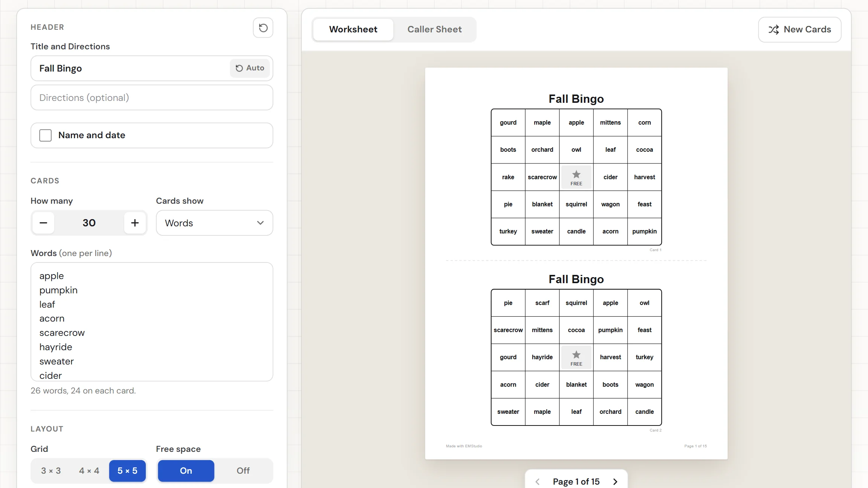The image size is (868, 488).
Task: Go to next page arrow
Action: [615, 482]
